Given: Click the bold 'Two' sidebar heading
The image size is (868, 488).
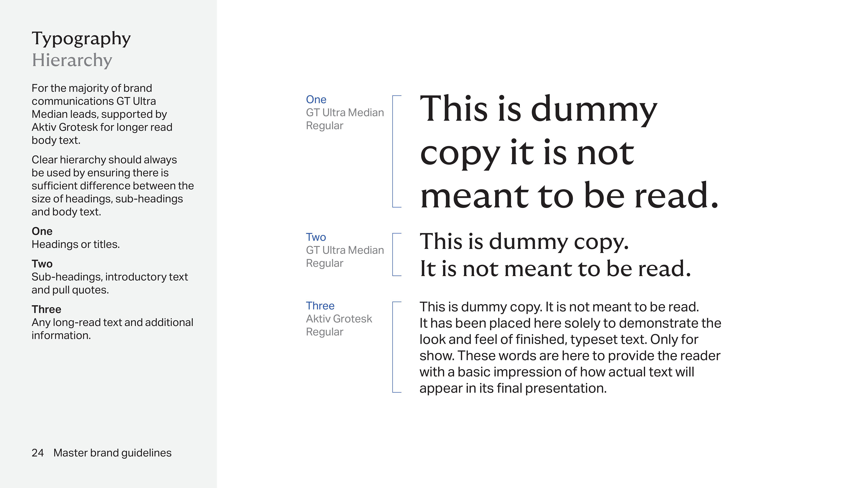Looking at the screenshot, I should (42, 264).
